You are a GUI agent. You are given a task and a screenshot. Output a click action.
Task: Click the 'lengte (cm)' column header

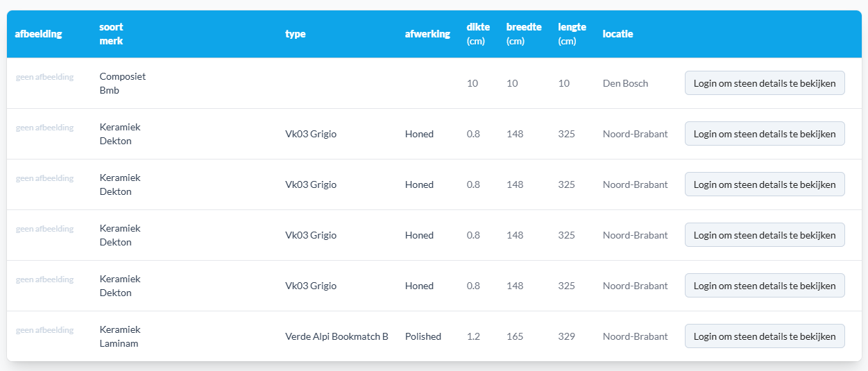572,34
